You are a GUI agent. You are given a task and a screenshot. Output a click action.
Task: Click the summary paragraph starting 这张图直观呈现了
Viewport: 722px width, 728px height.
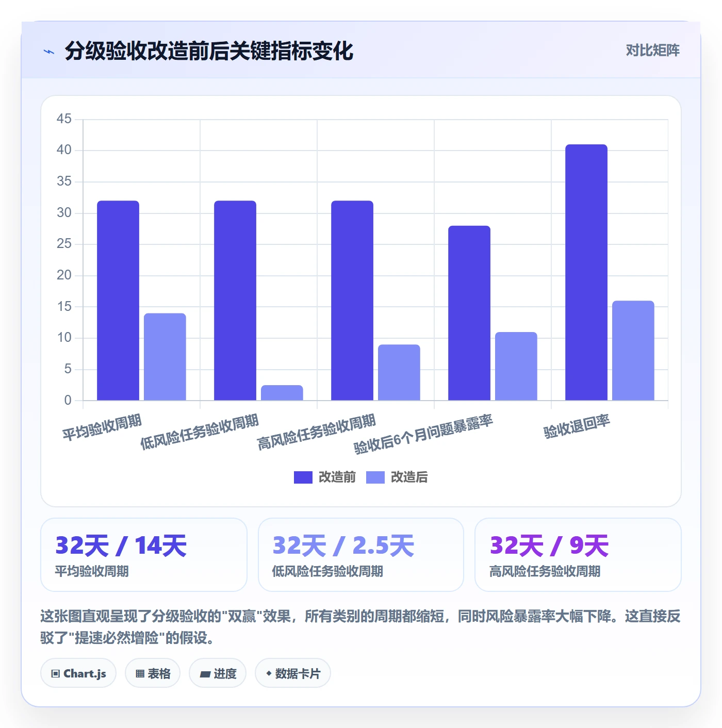pos(360,627)
